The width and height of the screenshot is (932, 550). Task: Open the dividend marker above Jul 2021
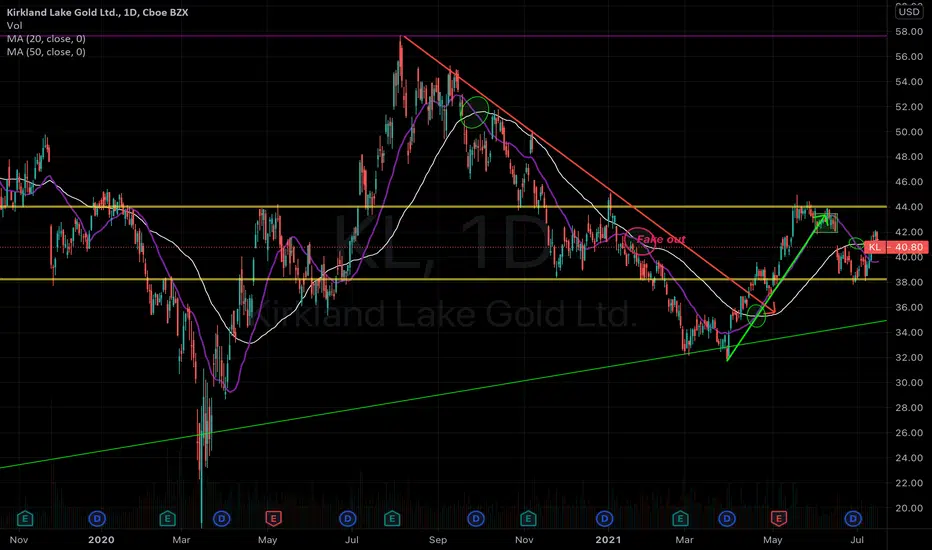pos(854,519)
